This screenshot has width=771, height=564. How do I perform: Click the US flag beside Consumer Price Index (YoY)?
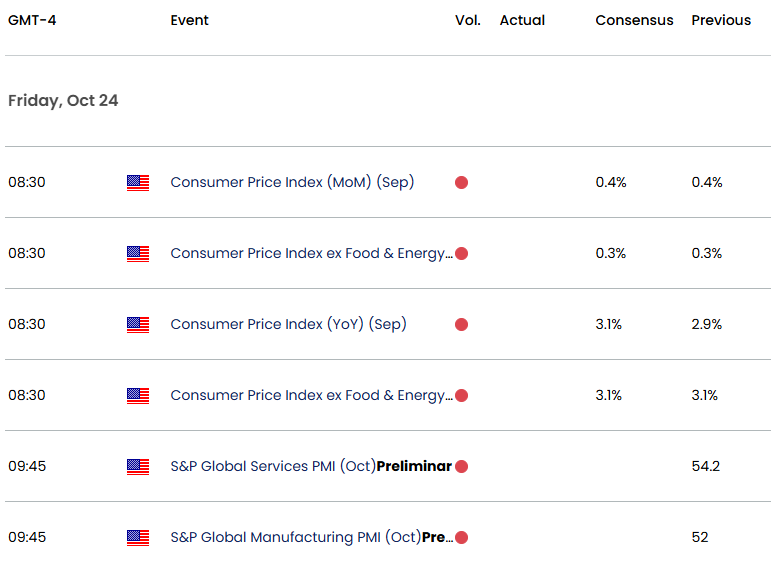pyautogui.click(x=138, y=325)
